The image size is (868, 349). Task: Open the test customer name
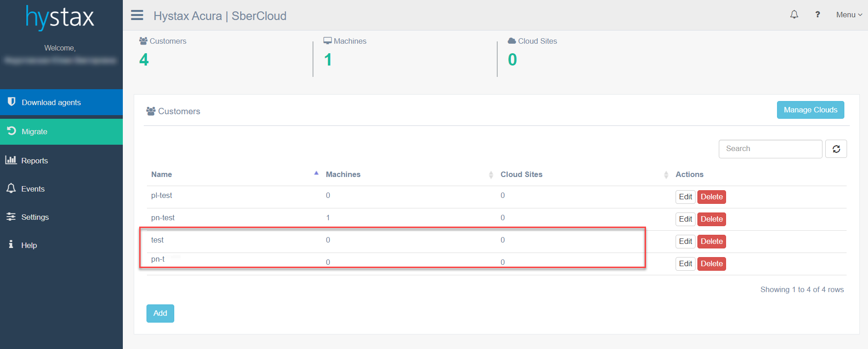pyautogui.click(x=157, y=240)
